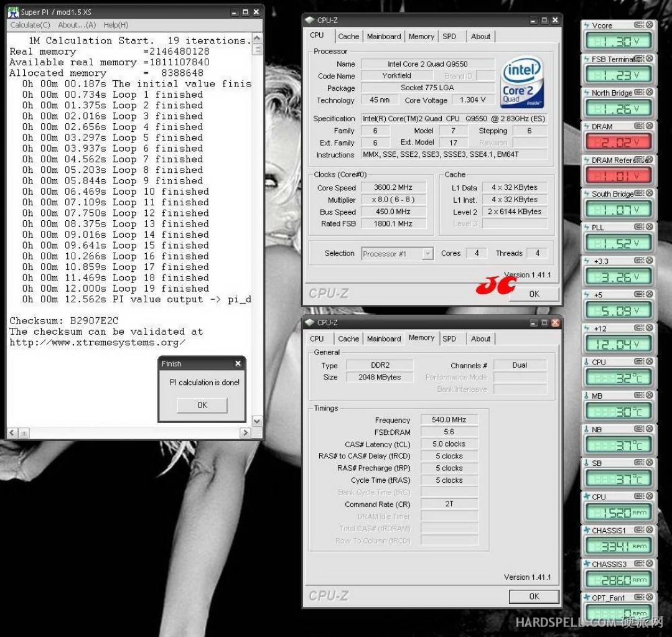
Task: Open Mainboard tab in bottom CPU-Z window
Action: [384, 338]
